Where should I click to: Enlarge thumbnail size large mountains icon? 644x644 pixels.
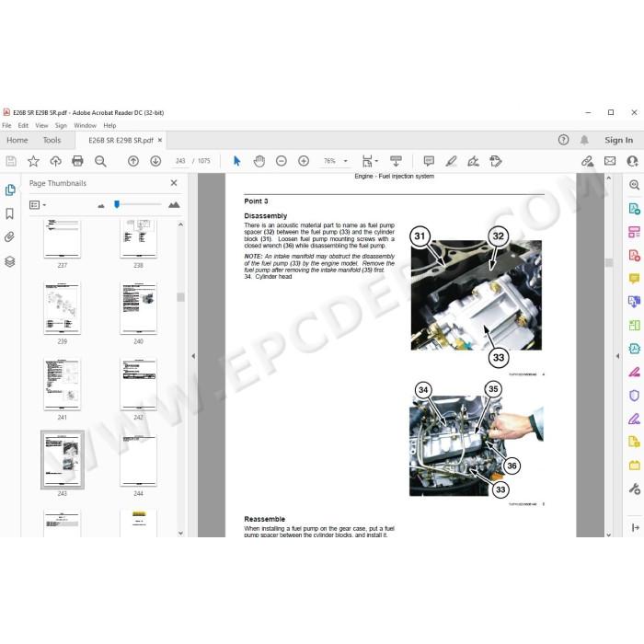pos(174,204)
